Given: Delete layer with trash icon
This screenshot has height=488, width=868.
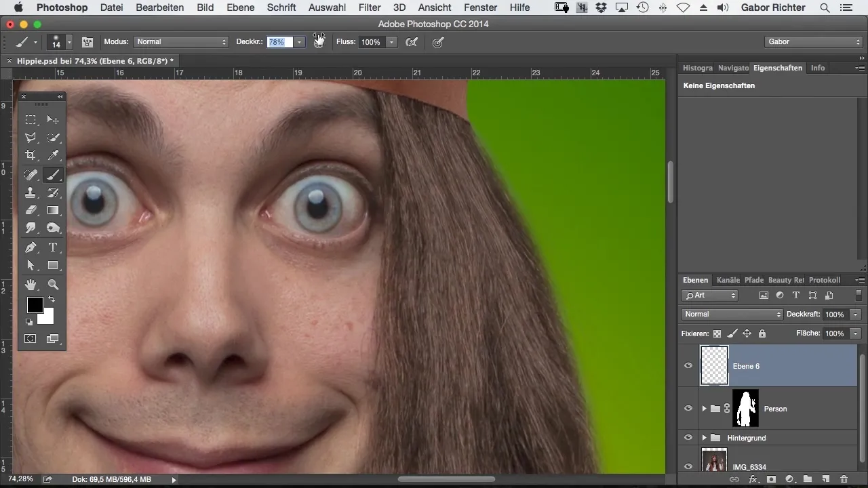Looking at the screenshot, I should [844, 479].
